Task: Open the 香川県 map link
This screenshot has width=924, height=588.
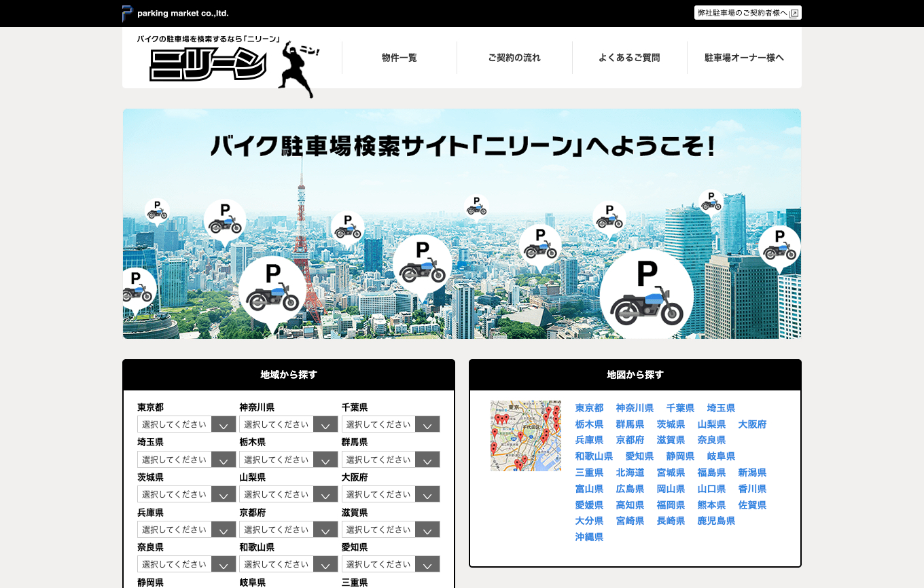Action: (752, 489)
